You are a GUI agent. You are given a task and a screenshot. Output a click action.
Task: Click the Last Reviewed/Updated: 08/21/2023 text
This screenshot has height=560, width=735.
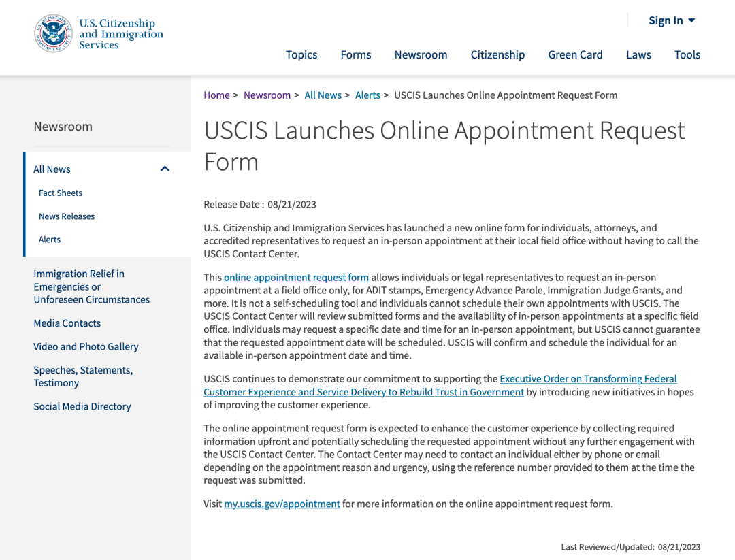pos(630,547)
